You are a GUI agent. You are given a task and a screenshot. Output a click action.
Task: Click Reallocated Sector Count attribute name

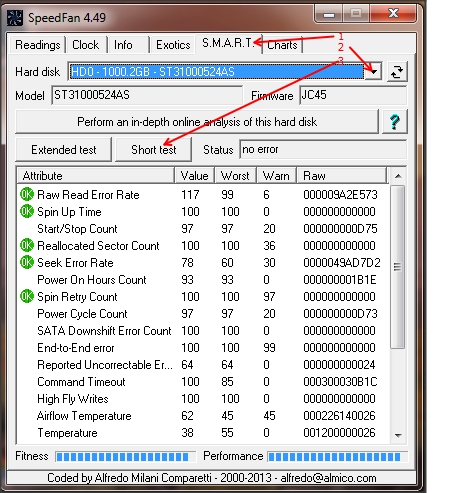tap(98, 246)
